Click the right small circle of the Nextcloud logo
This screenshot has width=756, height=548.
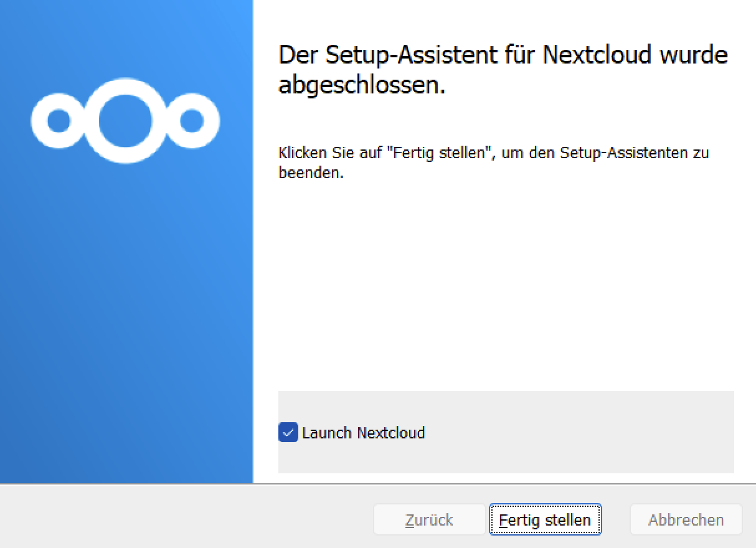point(191,121)
